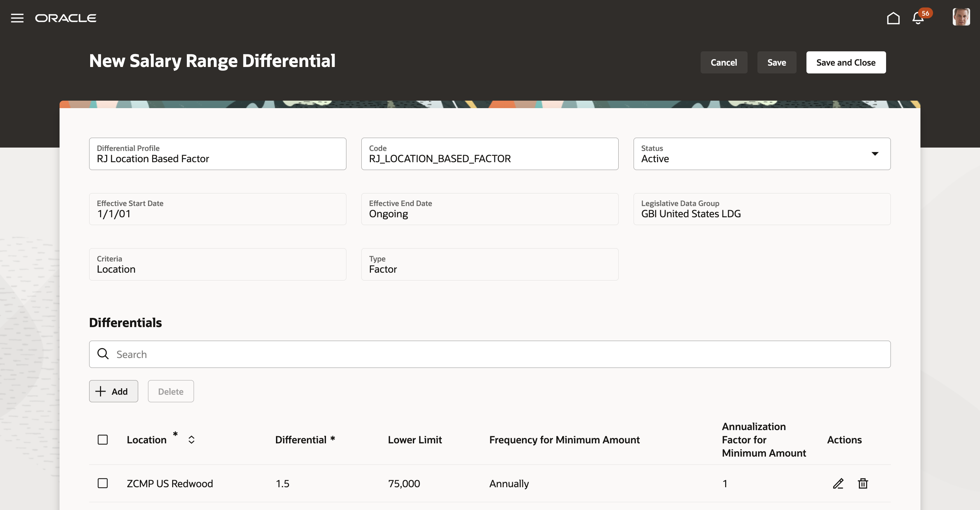Check the ZCMP US Redwood row checkbox
980x510 pixels.
(x=103, y=483)
